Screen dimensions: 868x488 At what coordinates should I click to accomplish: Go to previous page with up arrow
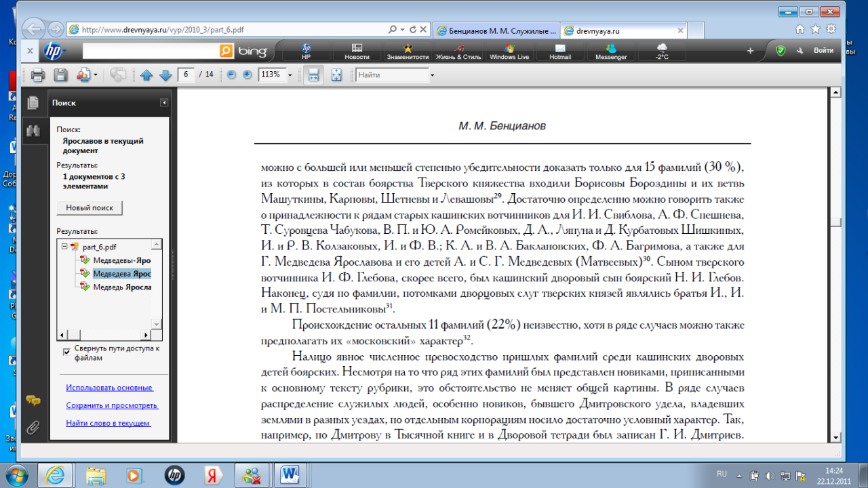[146, 75]
